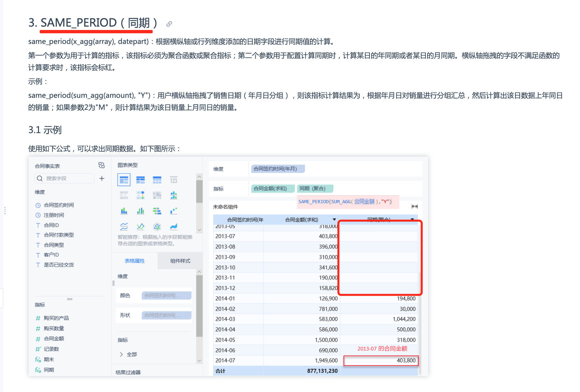Click the clock icon beside 合同签约时间 field

tap(38, 205)
